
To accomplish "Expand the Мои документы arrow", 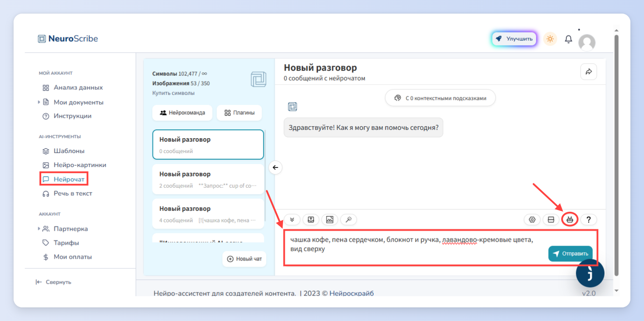I will (x=39, y=102).
